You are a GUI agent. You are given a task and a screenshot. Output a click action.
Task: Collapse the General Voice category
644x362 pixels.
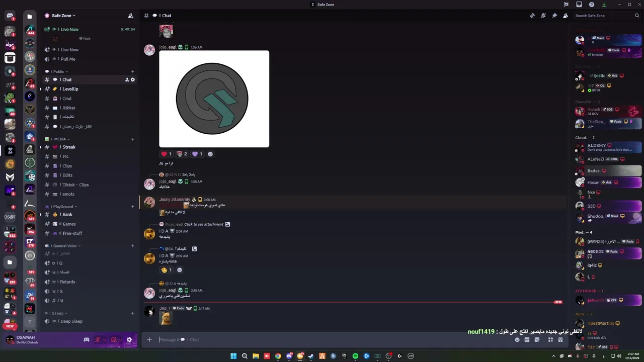point(62,246)
